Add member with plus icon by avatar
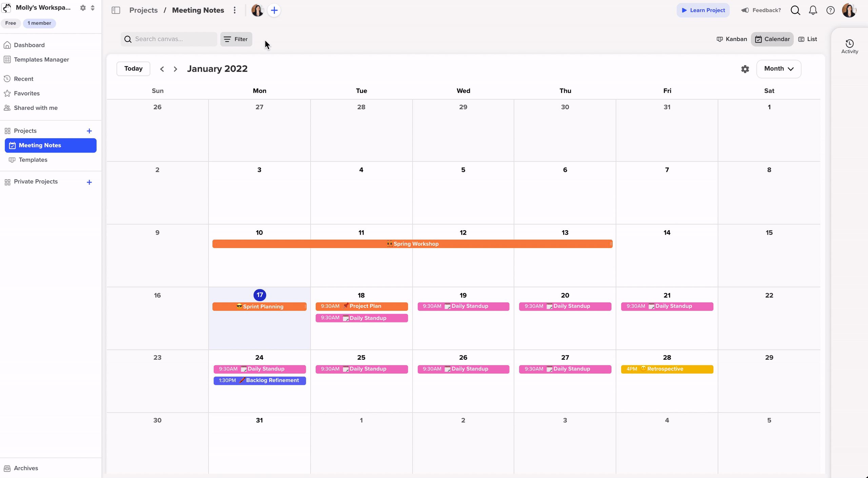Viewport: 868px width, 478px height. click(274, 10)
